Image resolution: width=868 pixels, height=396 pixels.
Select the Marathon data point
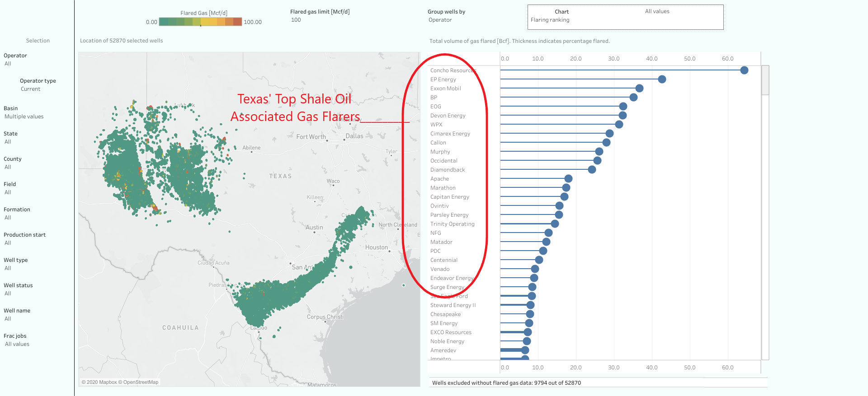566,187
